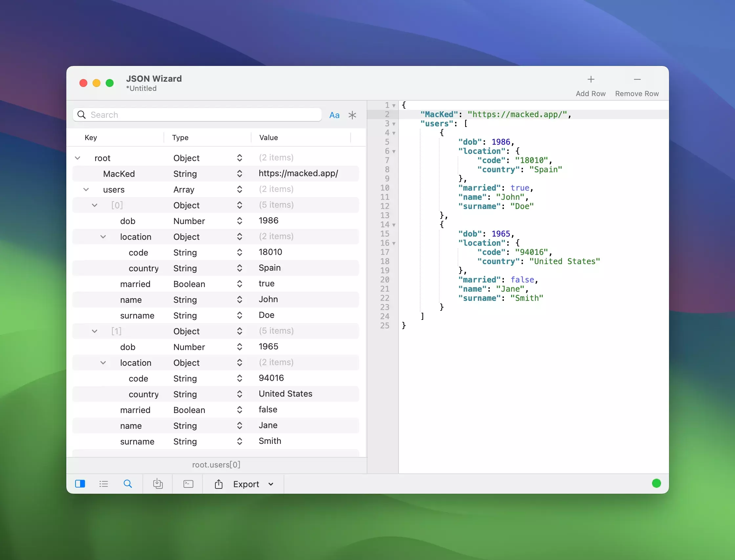Fold line 6 in the code editor gutter
Image resolution: width=735 pixels, height=560 pixels.
point(394,152)
